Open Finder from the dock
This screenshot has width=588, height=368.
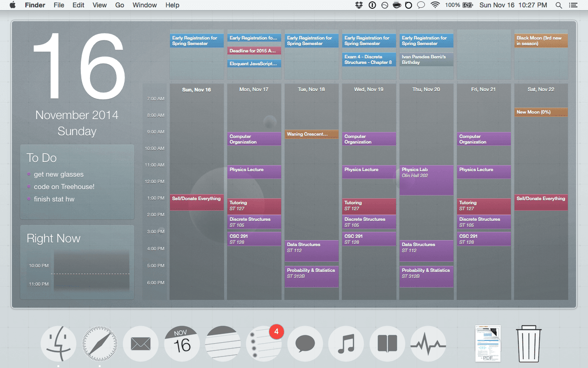[58, 344]
